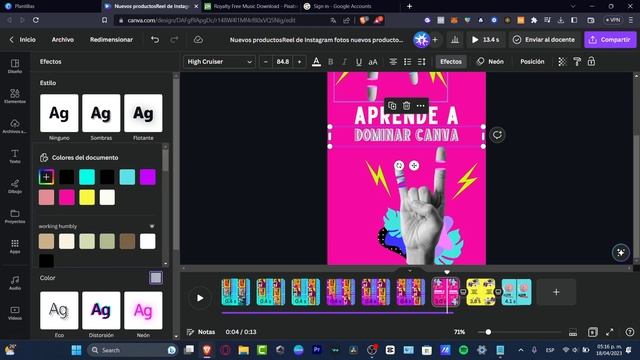Screen dimensions: 640x360
Task: Adjust the 71% zoom slider
Action: [x=488, y=332]
